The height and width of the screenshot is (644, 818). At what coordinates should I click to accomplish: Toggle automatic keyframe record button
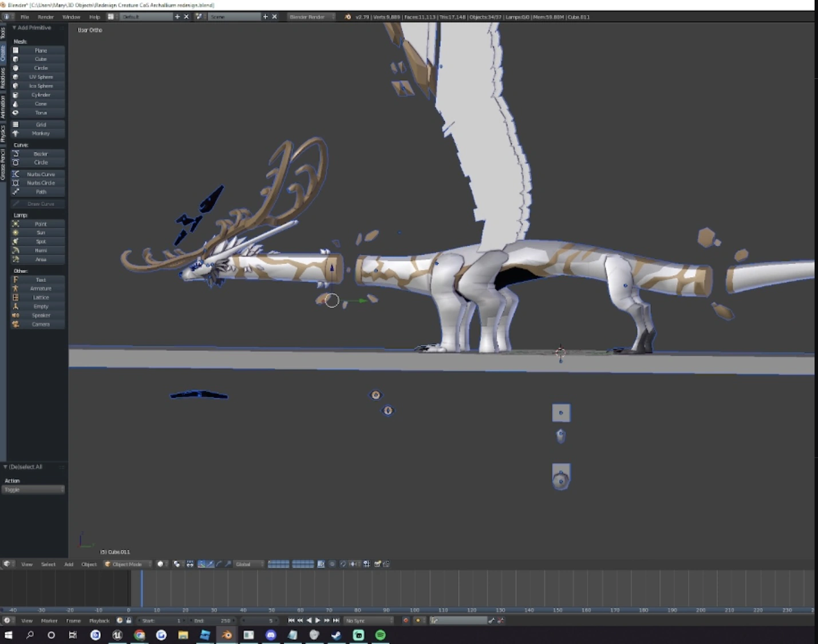tap(406, 621)
